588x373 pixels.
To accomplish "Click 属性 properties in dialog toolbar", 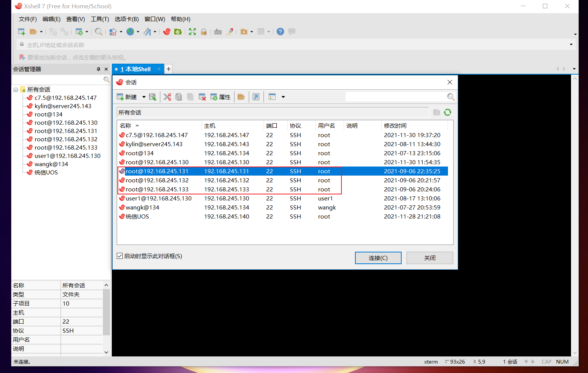I will click(221, 97).
